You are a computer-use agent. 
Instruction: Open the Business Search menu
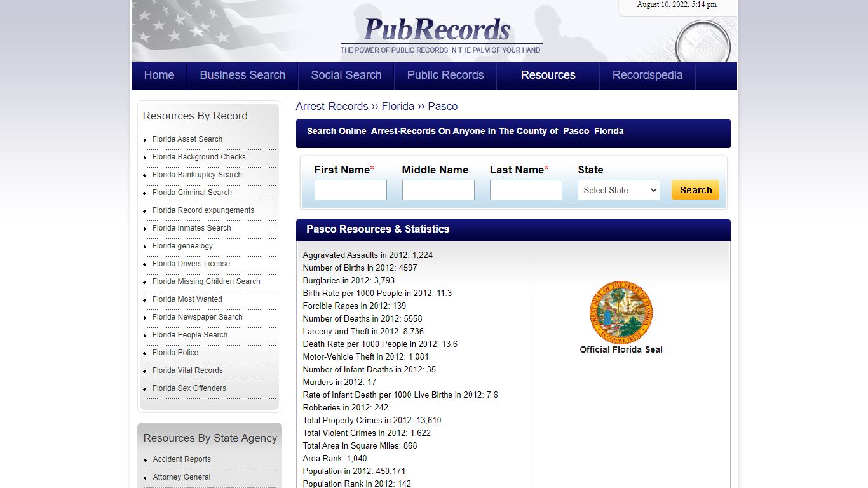click(243, 75)
